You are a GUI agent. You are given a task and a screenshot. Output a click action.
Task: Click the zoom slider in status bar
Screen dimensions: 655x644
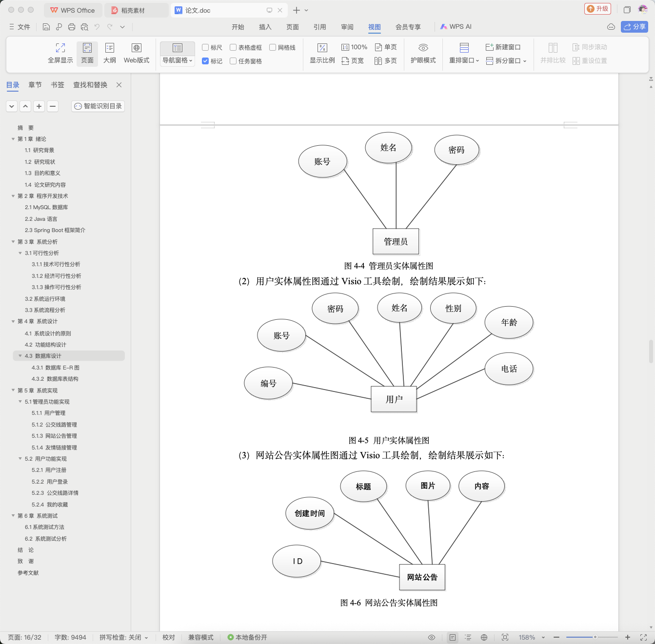592,637
